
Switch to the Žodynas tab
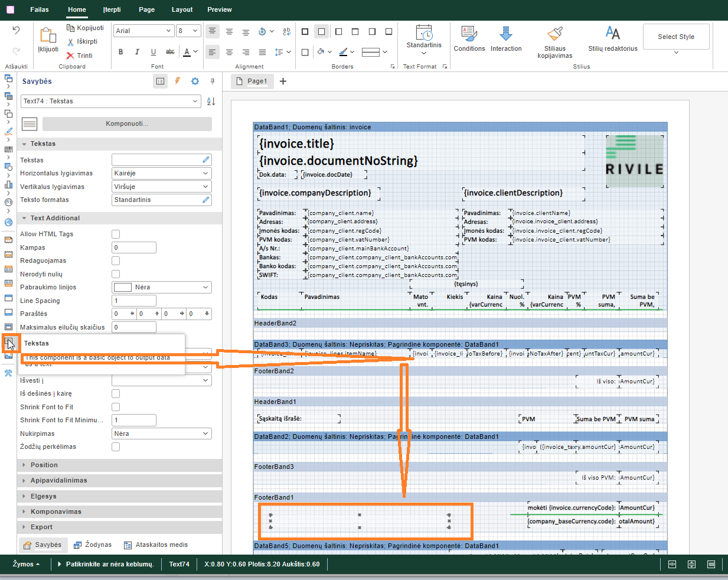coord(93,545)
